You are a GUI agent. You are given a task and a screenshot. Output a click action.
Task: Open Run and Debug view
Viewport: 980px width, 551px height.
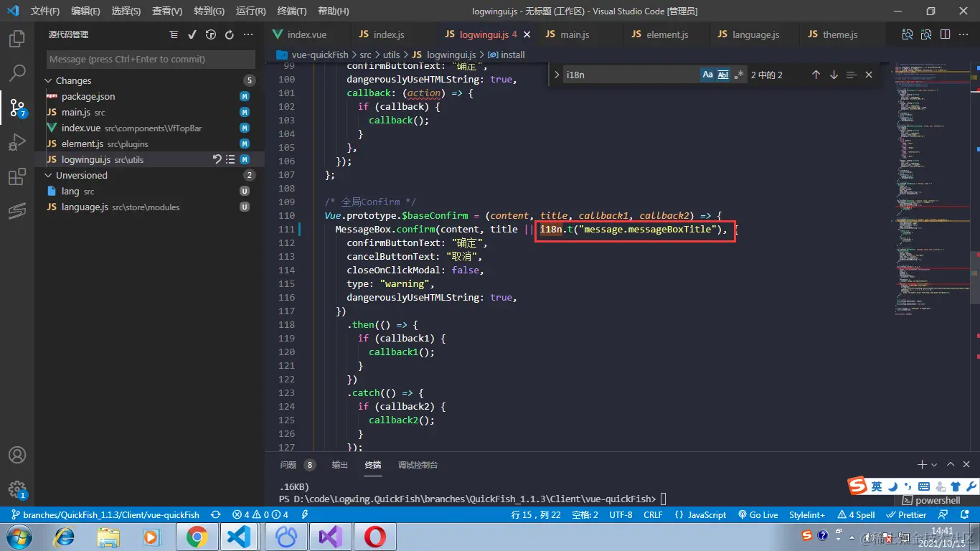17,143
